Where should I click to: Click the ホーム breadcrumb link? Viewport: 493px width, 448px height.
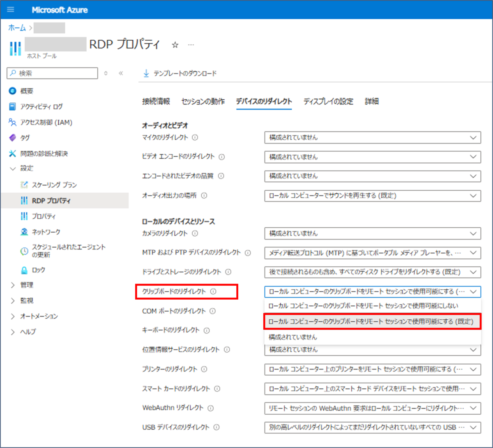tap(16, 28)
